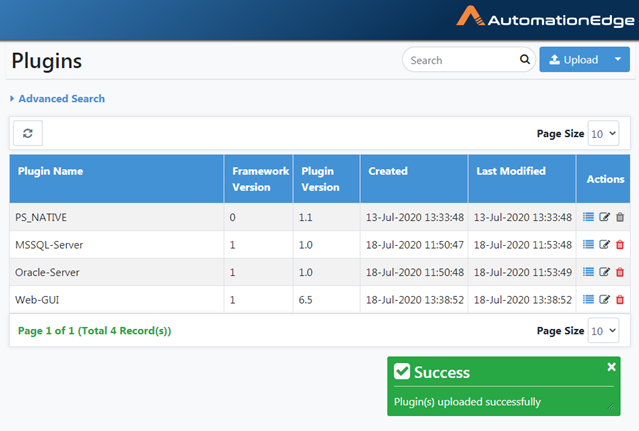
Task: Open details list icon for PS_NATIVE
Action: coord(588,217)
